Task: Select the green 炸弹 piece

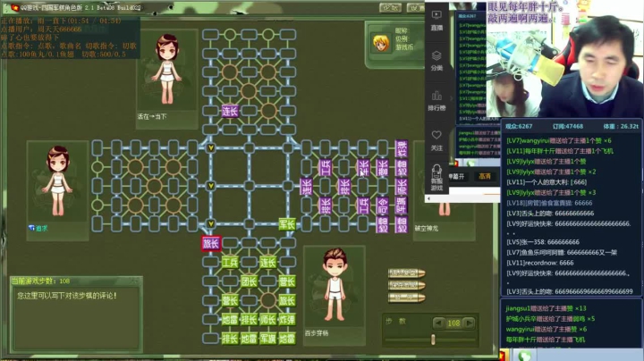Action: click(287, 320)
